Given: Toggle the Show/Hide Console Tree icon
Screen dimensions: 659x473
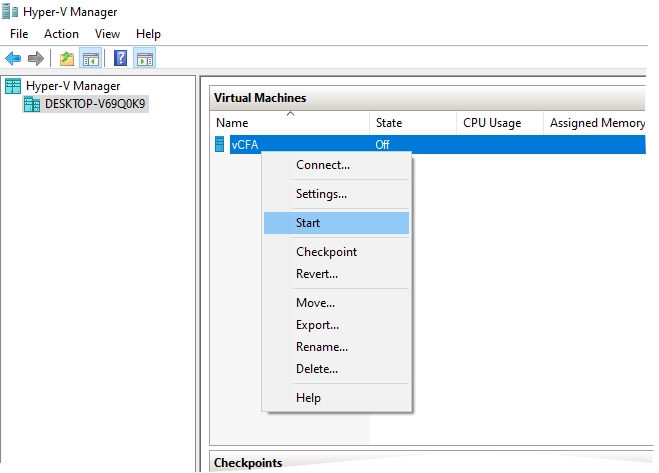Looking at the screenshot, I should (x=91, y=58).
